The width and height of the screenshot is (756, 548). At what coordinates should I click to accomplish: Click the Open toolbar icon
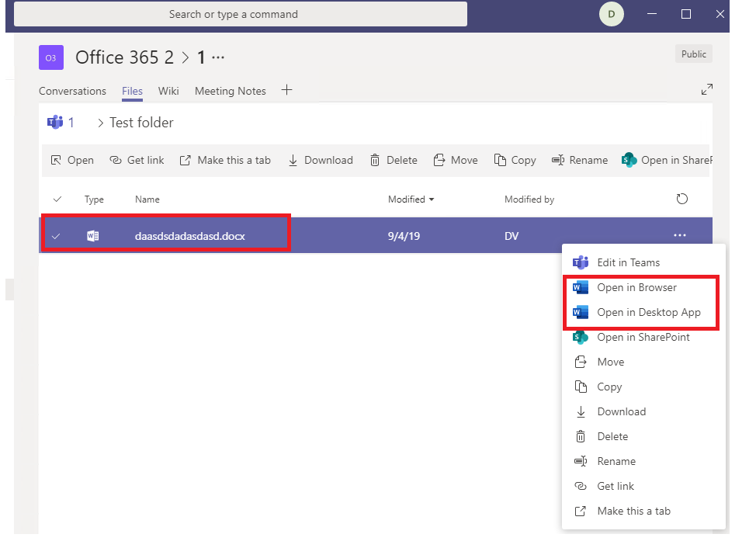click(x=56, y=160)
